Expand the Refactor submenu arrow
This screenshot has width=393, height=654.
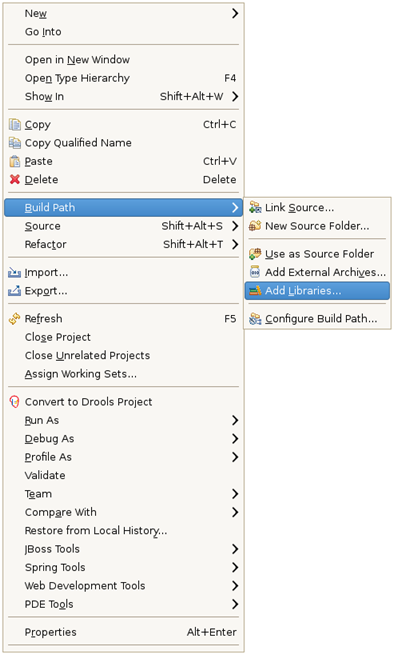coord(235,244)
